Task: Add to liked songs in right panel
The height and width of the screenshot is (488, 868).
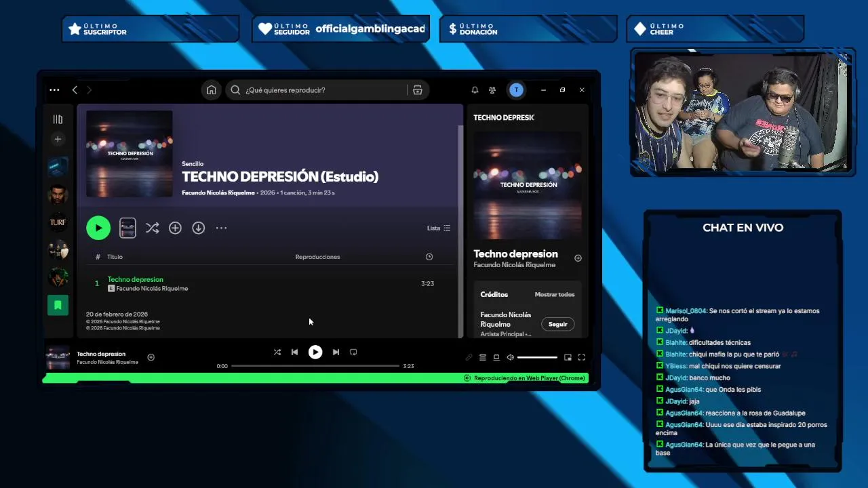Action: coord(578,258)
